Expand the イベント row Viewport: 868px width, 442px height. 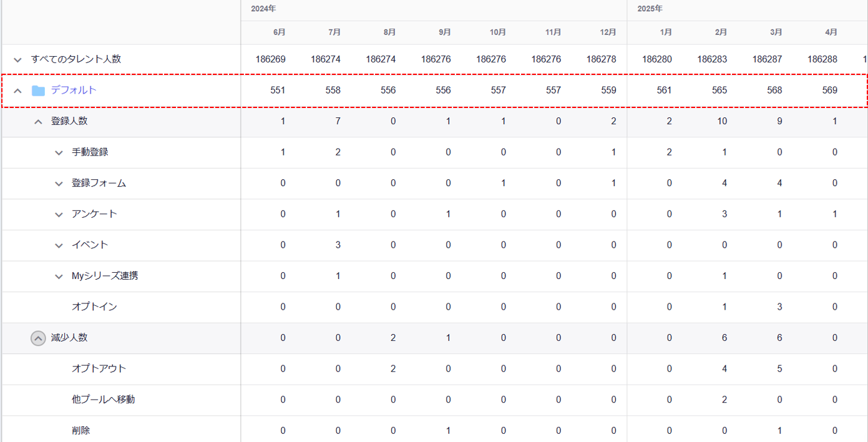click(x=59, y=245)
